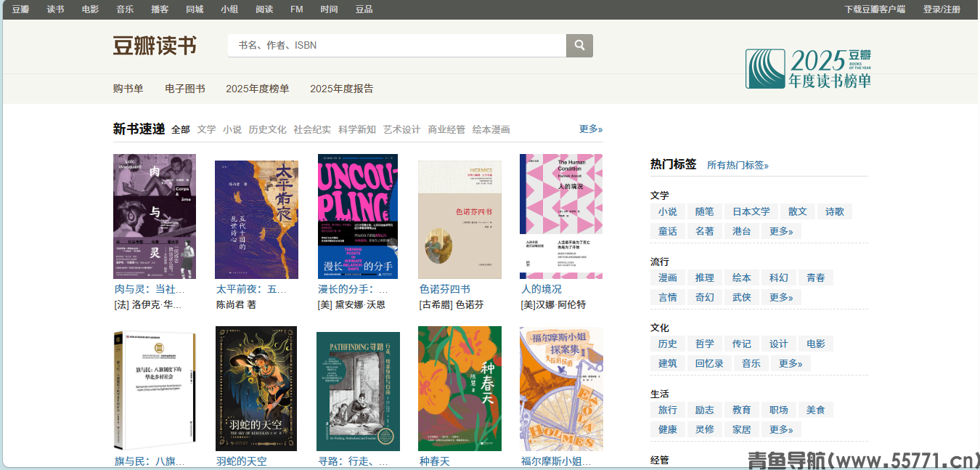Open 漫长的分手 Uncoupling book cover

359,216
